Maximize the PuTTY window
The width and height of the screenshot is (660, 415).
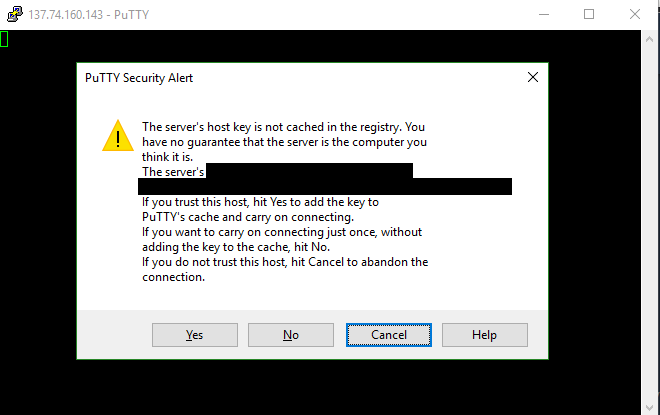[589, 14]
